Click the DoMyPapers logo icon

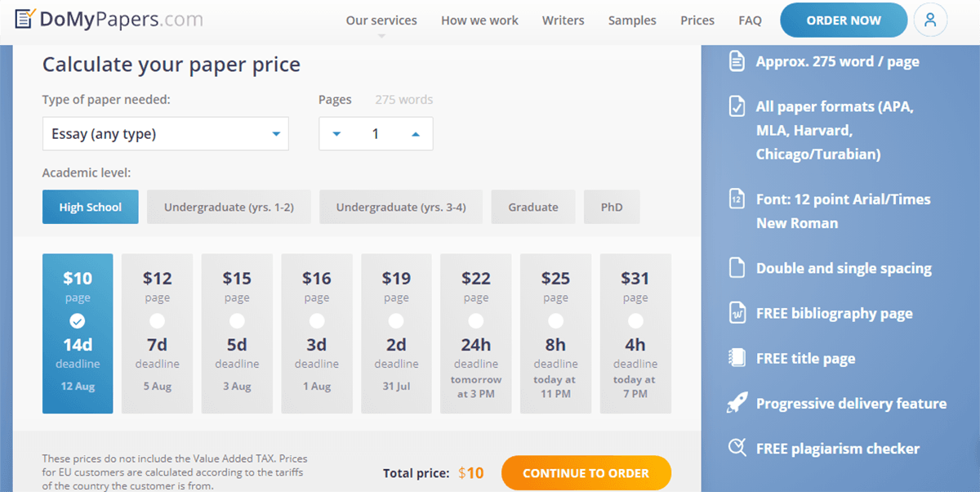tap(25, 20)
